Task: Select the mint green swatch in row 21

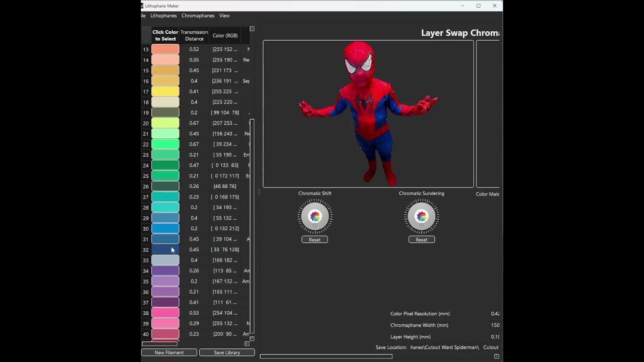Action: point(165,134)
